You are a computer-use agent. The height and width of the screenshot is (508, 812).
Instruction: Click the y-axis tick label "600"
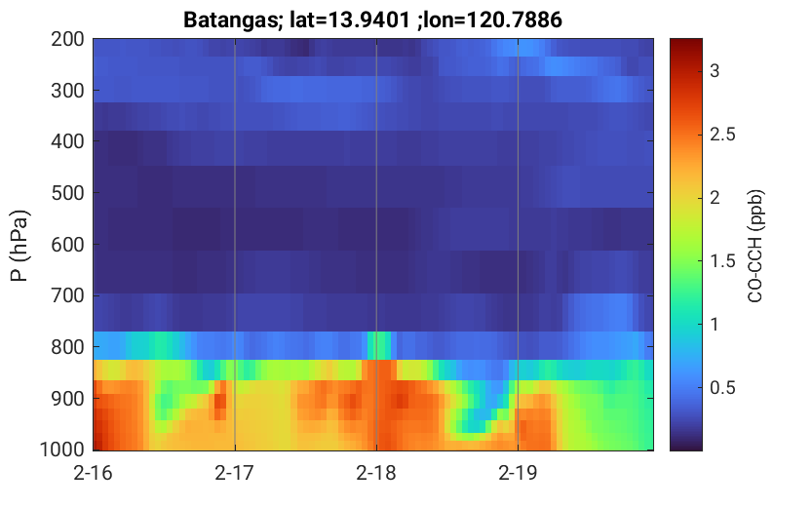point(67,244)
